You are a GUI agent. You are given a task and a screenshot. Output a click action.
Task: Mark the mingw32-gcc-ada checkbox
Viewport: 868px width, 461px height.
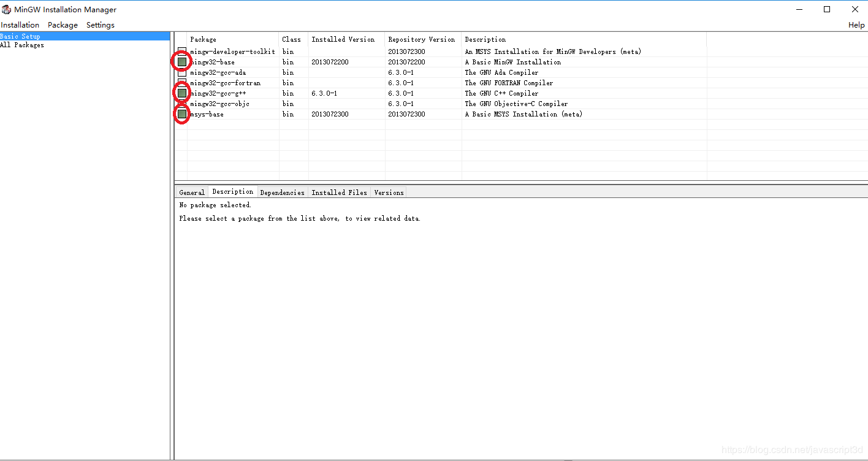tap(182, 72)
